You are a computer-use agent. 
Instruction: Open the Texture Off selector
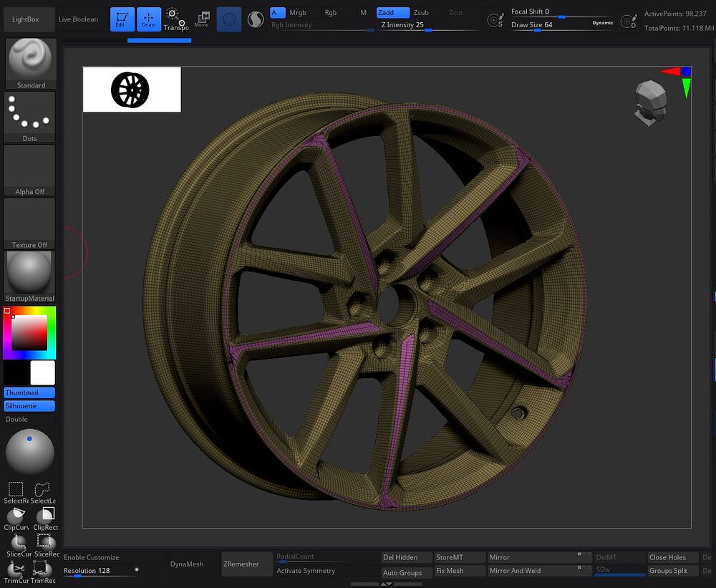tap(29, 224)
